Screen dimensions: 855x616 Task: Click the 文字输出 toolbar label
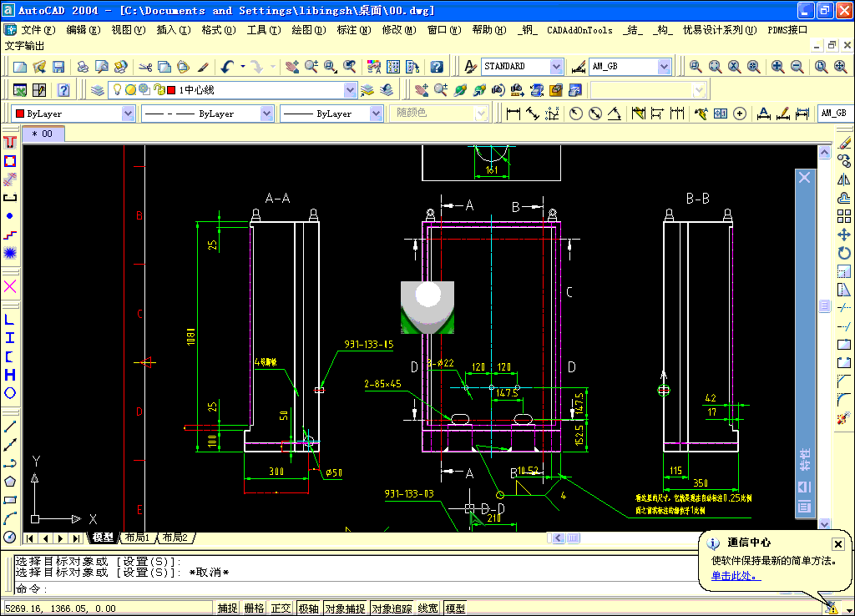24,46
